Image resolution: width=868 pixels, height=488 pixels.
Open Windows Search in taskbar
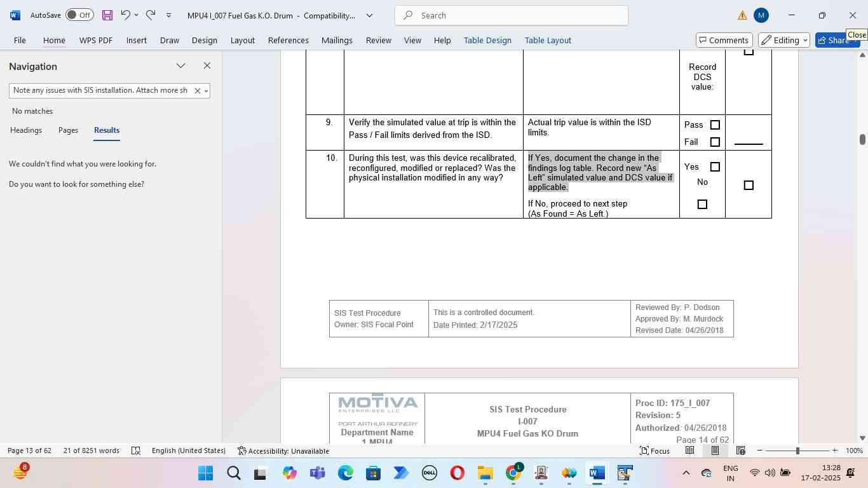[x=233, y=473]
